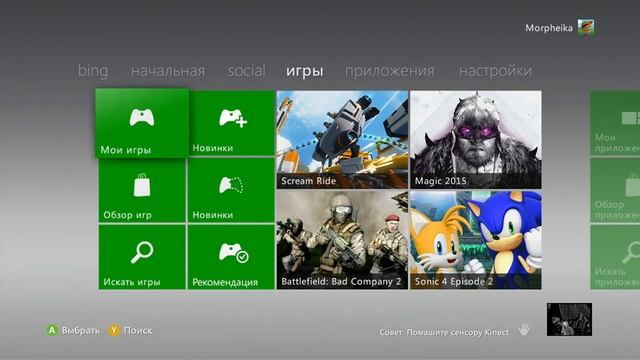This screenshot has width=640, height=360.
Task: Select the игры tab
Action: 305,71
